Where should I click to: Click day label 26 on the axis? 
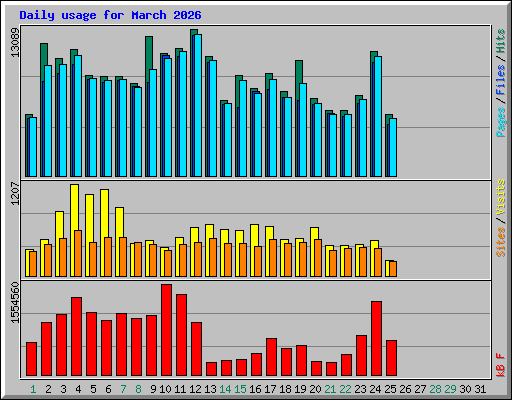tap(405, 389)
